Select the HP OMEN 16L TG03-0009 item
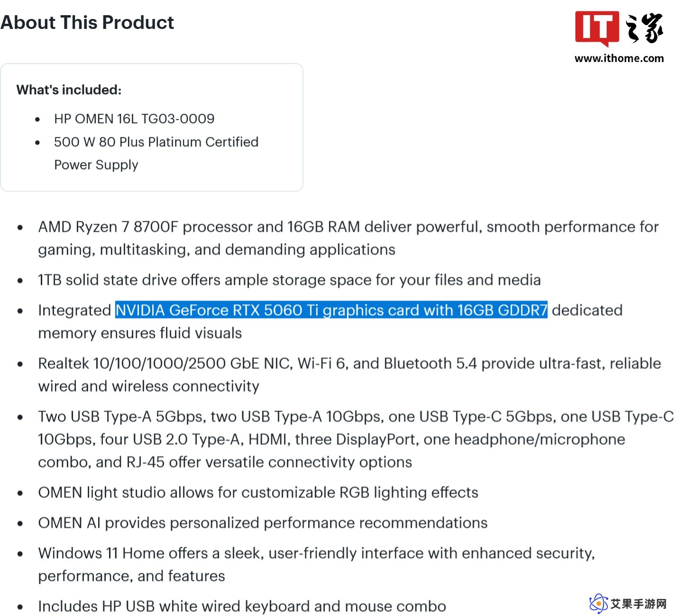This screenshot has width=675, height=616. [134, 118]
